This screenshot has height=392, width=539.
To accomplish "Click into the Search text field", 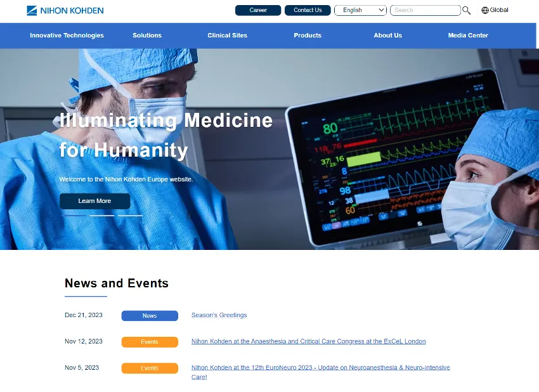I will (425, 10).
